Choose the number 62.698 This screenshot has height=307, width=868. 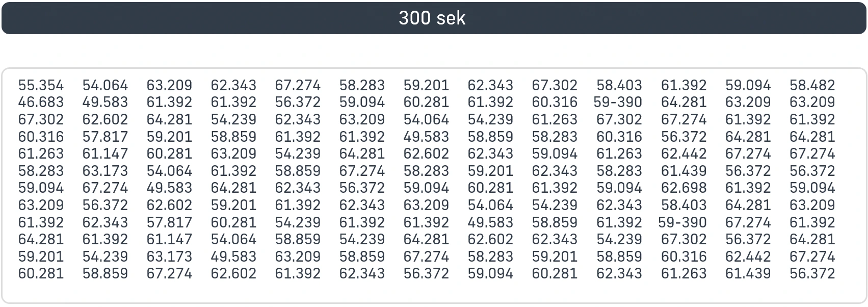tap(684, 188)
